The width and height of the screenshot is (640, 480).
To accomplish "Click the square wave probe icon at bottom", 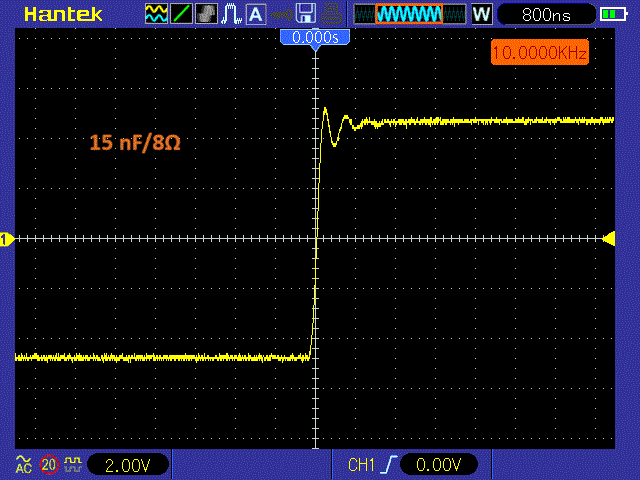I will pos(73,464).
